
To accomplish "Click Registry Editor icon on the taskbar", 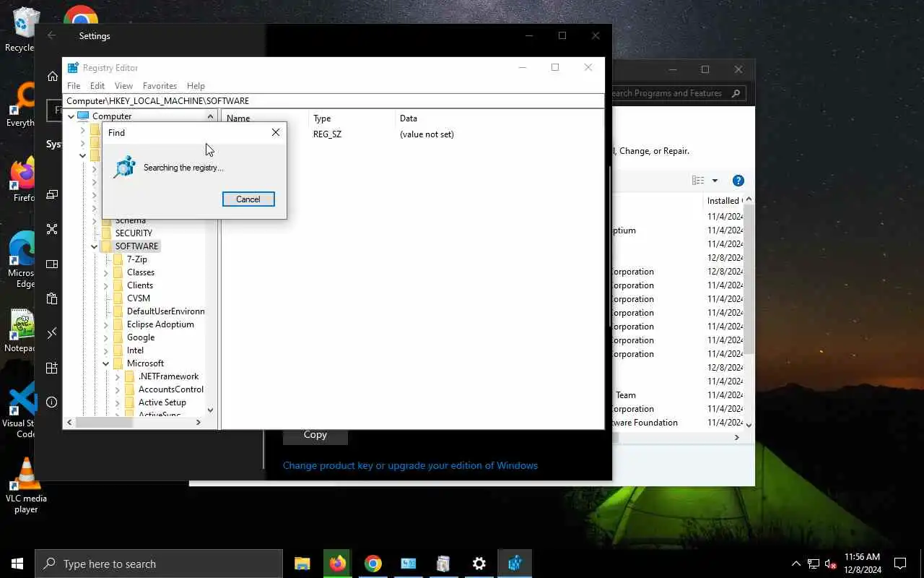I will [515, 564].
